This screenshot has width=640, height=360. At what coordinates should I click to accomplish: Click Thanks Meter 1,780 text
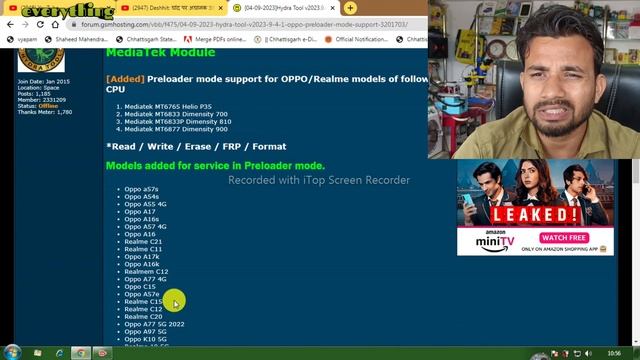click(45, 112)
